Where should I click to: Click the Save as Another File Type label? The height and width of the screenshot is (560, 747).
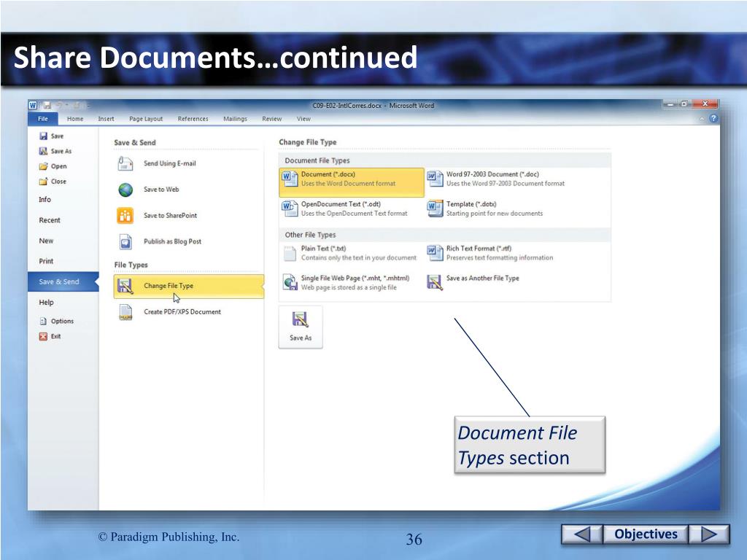483,278
